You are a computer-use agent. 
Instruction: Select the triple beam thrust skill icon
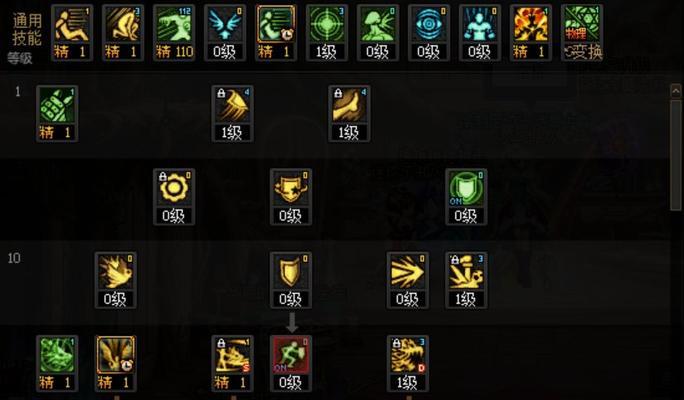(407, 280)
